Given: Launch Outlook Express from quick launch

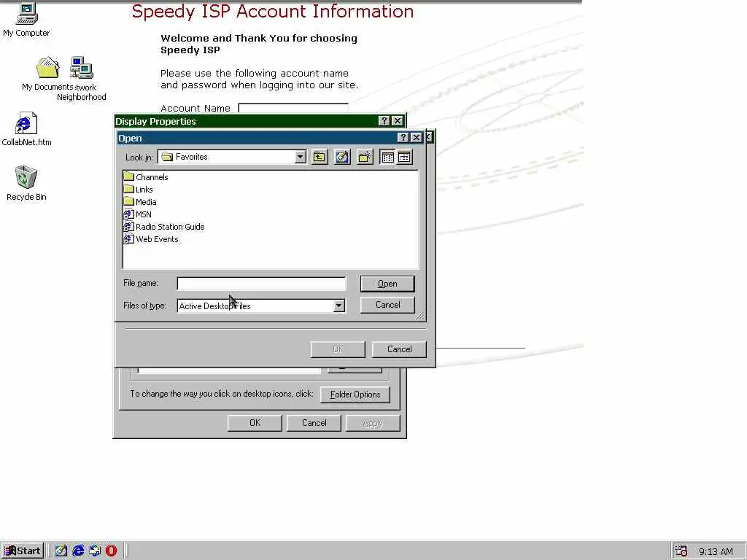Looking at the screenshot, I should point(95,551).
